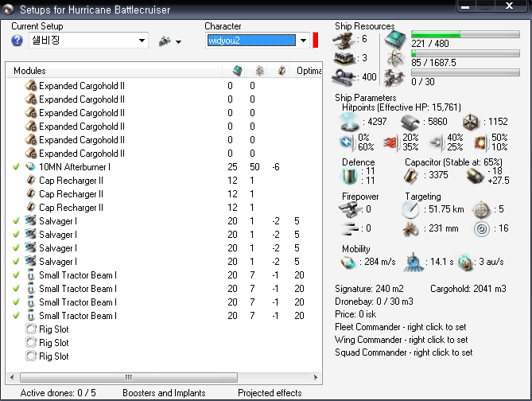Click the powergrid usage progress bar
532x401 pixels.
click(465, 53)
